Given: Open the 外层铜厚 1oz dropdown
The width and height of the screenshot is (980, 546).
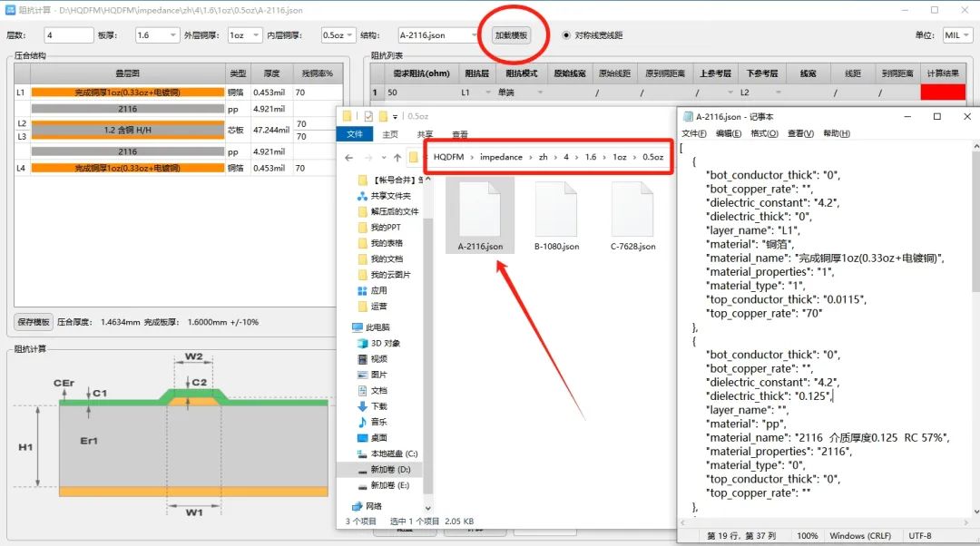Looking at the screenshot, I should [257, 35].
